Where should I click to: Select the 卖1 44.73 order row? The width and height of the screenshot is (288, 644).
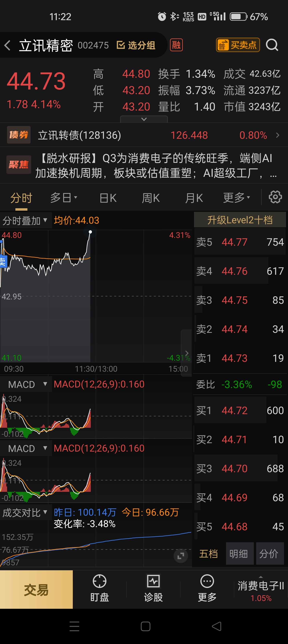click(240, 358)
